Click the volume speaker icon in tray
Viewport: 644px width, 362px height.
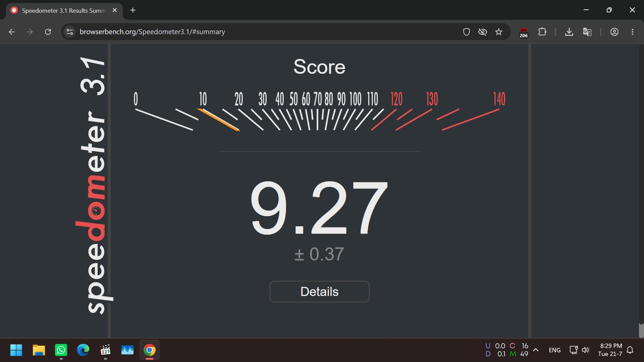tap(586, 350)
